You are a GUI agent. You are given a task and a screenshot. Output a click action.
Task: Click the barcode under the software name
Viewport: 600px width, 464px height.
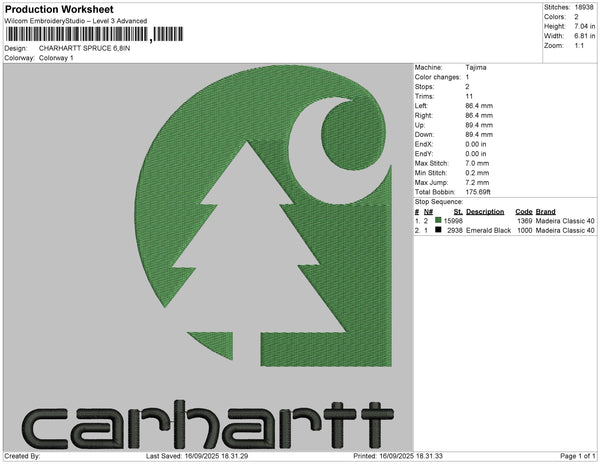(94, 34)
